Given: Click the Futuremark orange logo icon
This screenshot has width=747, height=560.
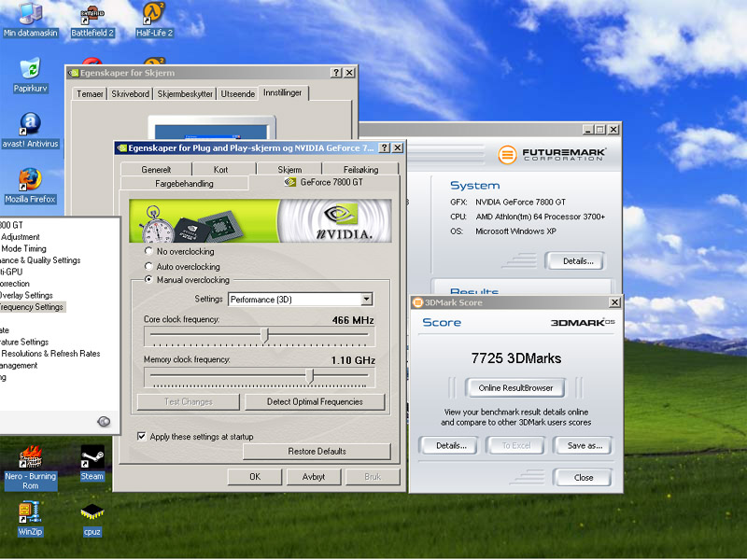Looking at the screenshot, I should 507,155.
